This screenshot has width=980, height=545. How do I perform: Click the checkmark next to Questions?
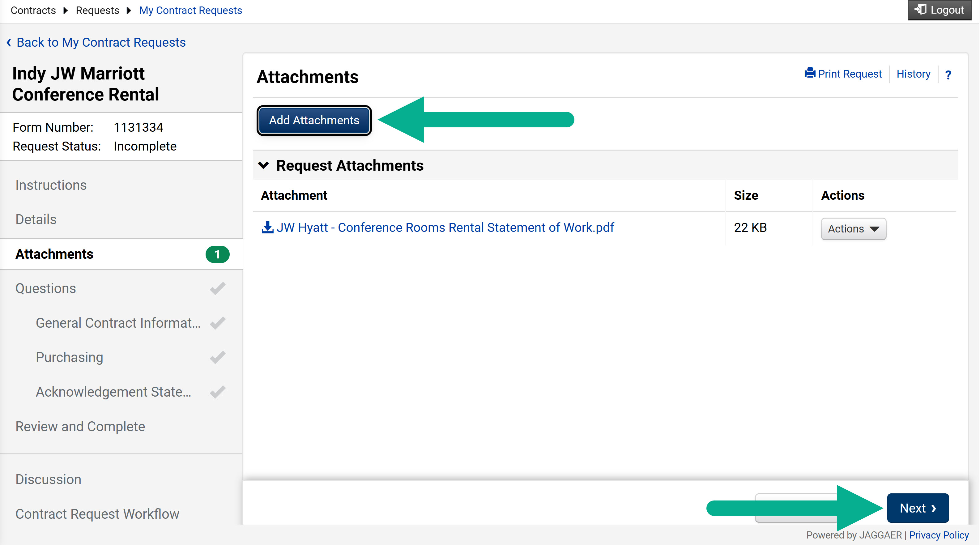(218, 289)
